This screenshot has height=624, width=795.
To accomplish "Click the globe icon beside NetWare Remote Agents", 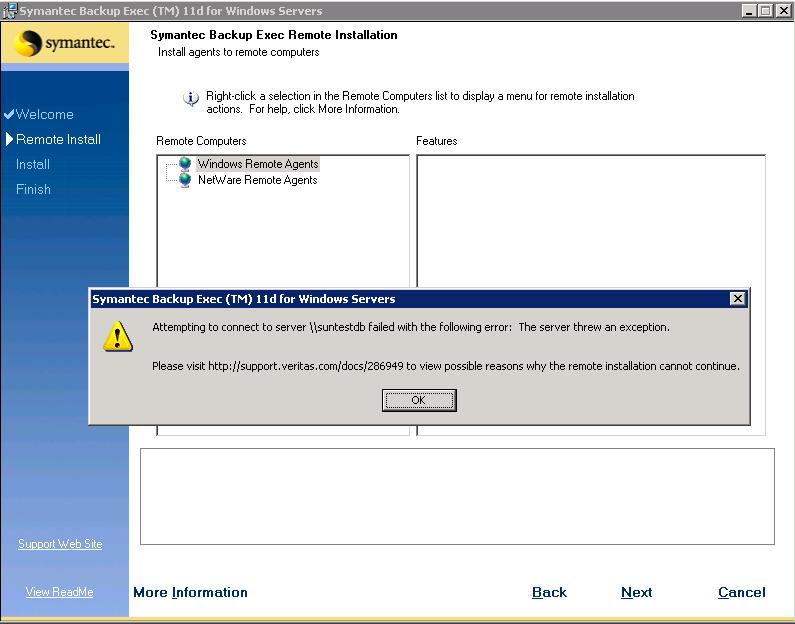I will pos(185,180).
